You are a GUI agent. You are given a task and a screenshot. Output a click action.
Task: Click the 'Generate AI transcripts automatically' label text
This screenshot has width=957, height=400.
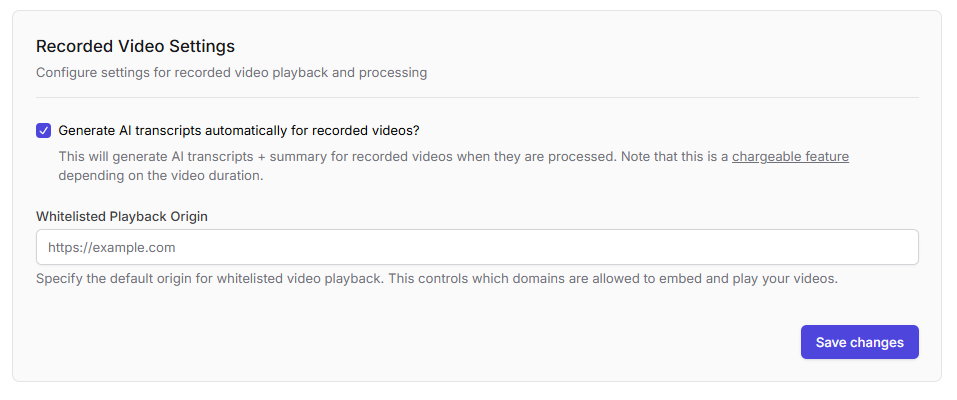200,130
